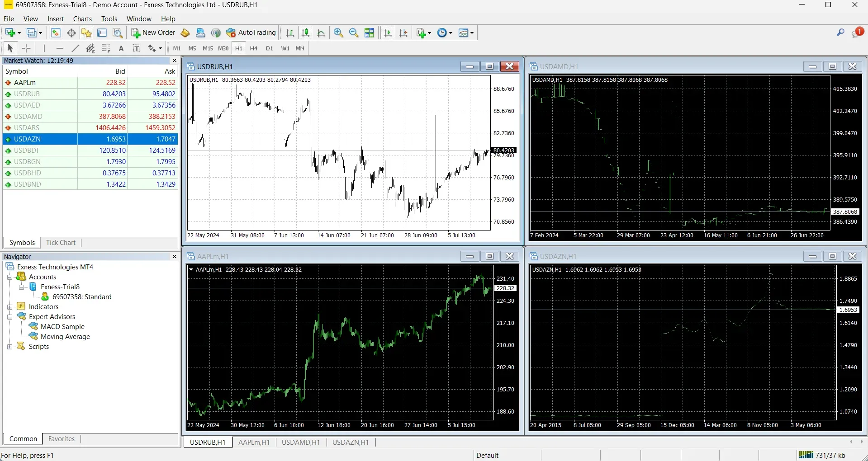
Task: Expand the Scripts tree node
Action: (9, 347)
